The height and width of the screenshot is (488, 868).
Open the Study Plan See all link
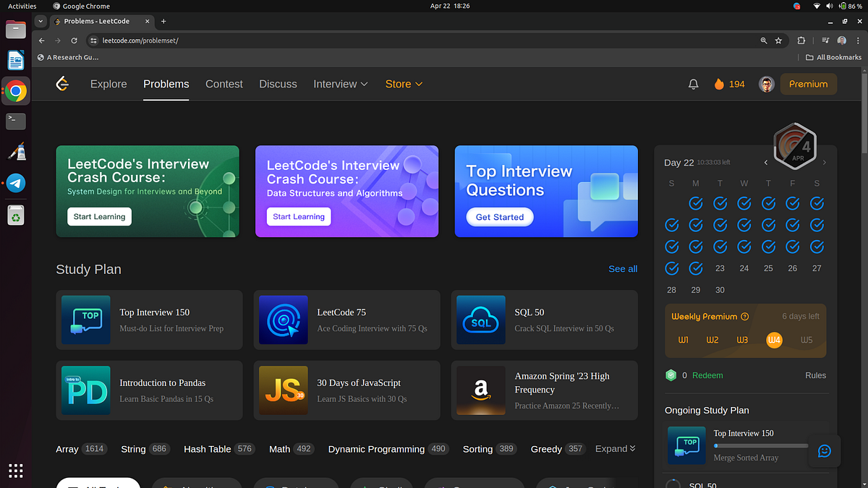[x=622, y=268]
